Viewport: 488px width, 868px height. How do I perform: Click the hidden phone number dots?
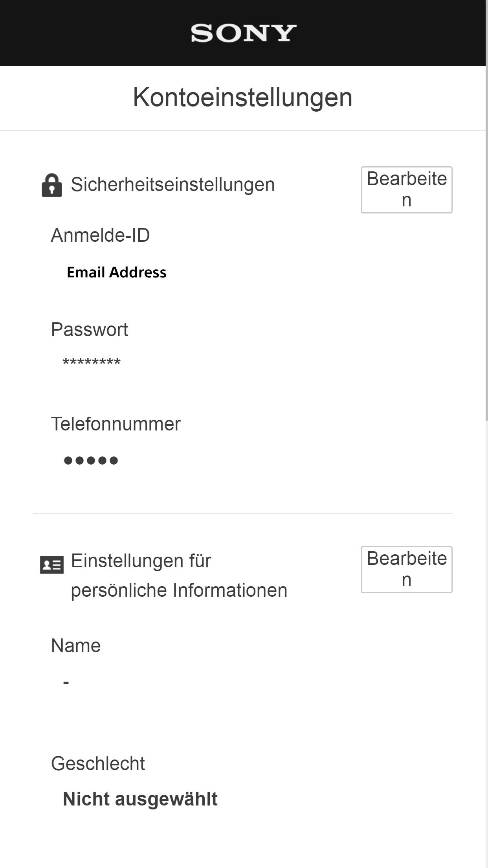[x=91, y=460]
